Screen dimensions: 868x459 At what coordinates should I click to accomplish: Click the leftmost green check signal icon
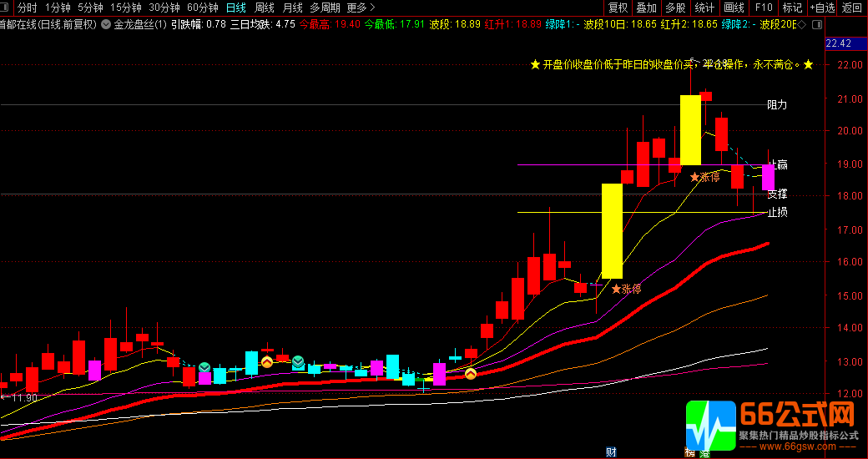(204, 368)
